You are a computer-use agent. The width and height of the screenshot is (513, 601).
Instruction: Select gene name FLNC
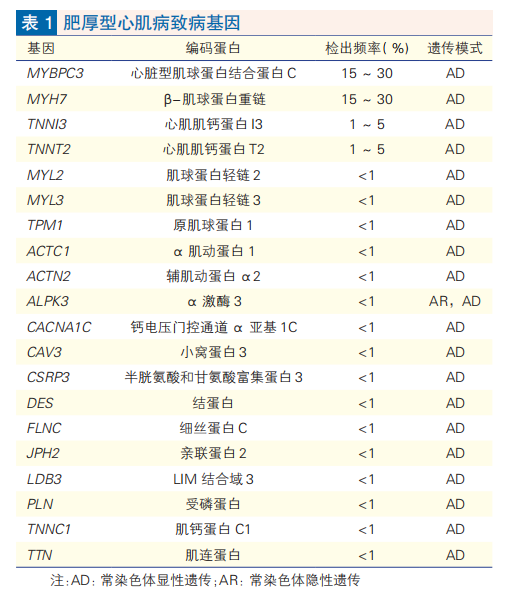[44, 428]
